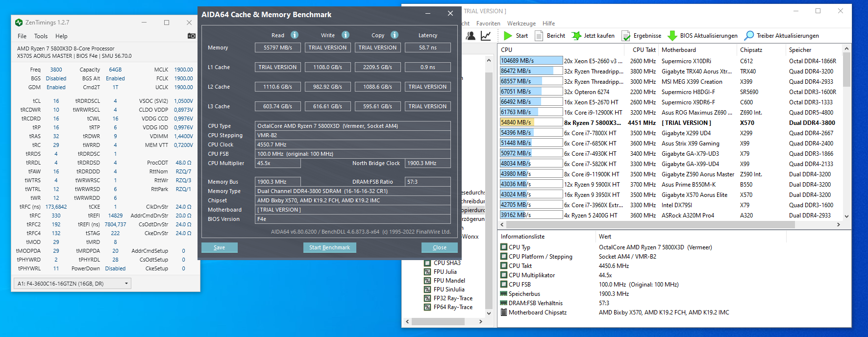Viewport: 868px width, 337px height.
Task: Click the CPU Platform / Stepping row icon
Action: 503,257
